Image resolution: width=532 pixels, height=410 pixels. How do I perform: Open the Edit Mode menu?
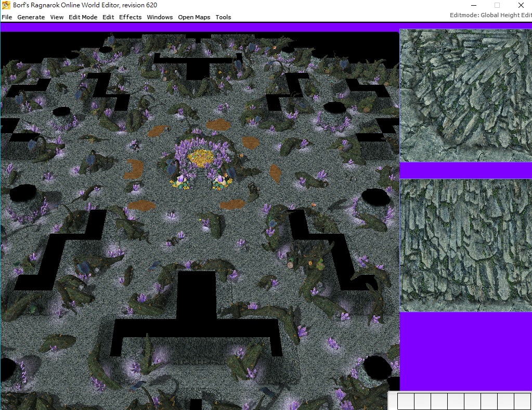pyautogui.click(x=83, y=17)
